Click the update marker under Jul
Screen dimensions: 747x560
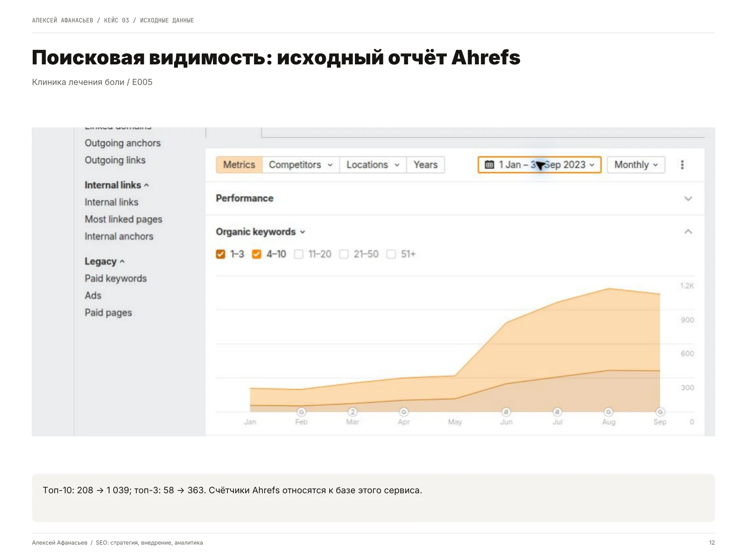point(557,412)
